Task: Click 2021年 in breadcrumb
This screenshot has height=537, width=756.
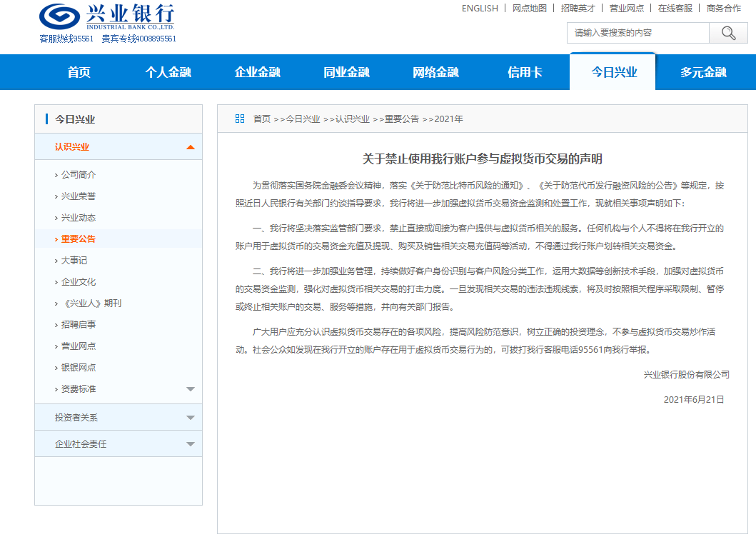Action: tap(448, 119)
